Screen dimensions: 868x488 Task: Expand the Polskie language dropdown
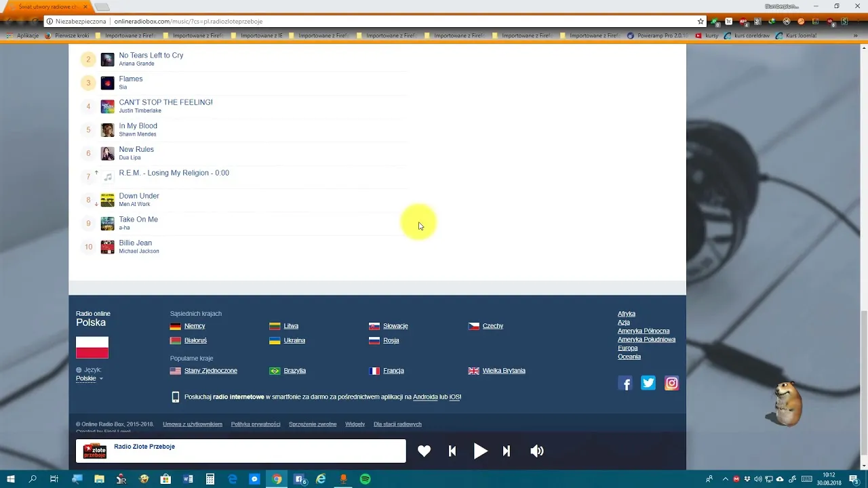[x=89, y=379]
